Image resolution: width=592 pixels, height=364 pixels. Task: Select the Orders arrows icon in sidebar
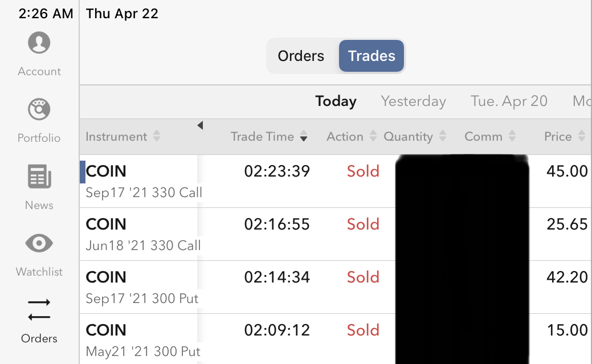(x=39, y=310)
